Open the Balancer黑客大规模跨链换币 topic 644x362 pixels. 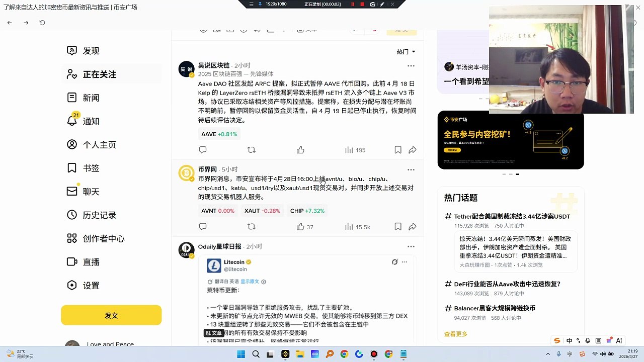[x=495, y=308]
